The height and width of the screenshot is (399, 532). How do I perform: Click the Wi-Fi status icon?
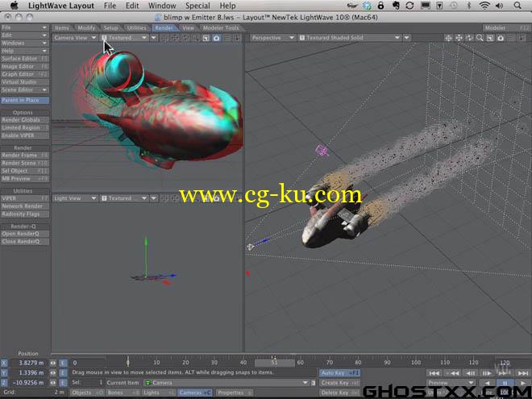[x=484, y=6]
